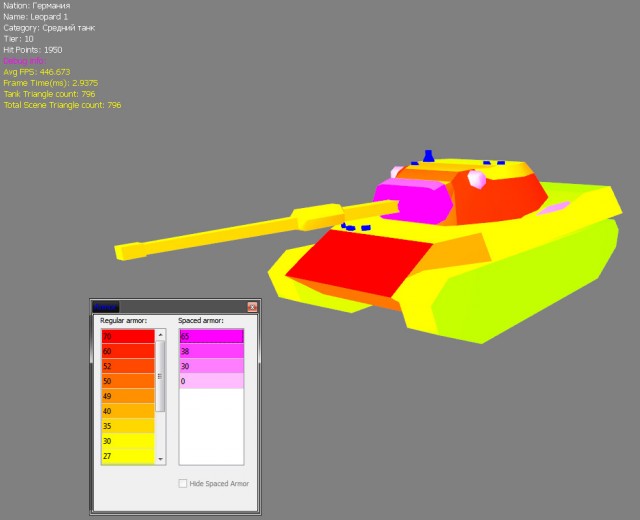640x520 pixels.
Task: Click the regular armor list scroll up arrow
Action: (160, 335)
